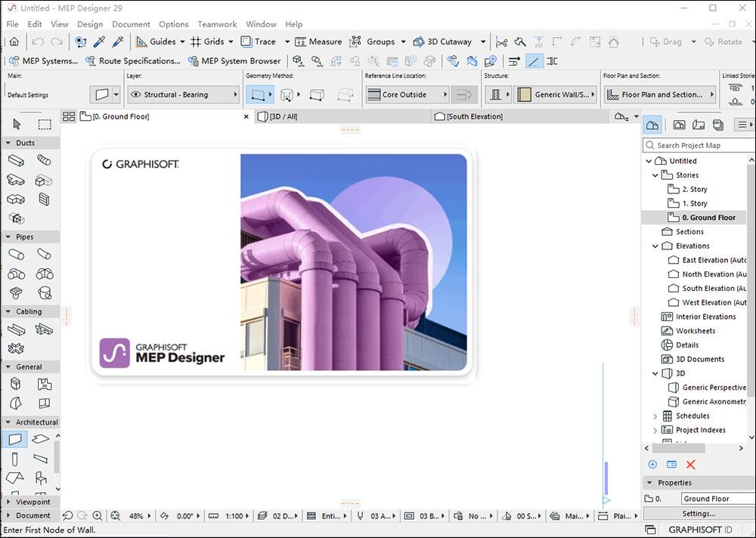The width and height of the screenshot is (756, 538).
Task: Click the fit in window icon
Action: [115, 516]
